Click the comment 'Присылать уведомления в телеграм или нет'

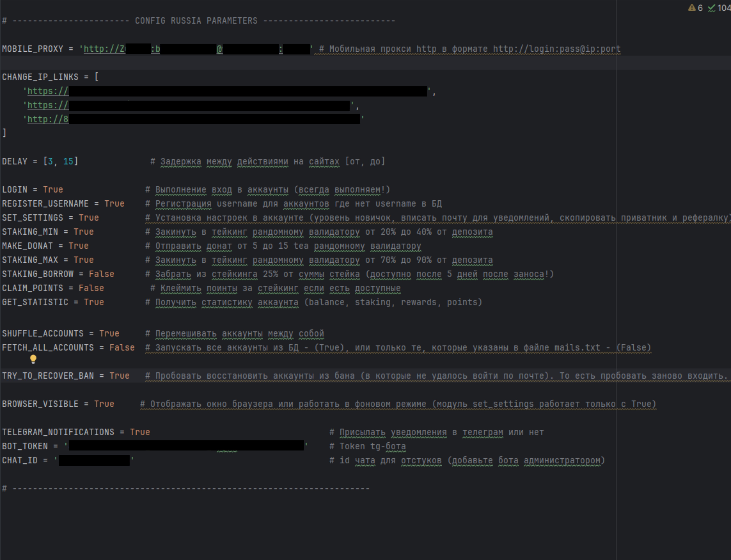(x=437, y=432)
